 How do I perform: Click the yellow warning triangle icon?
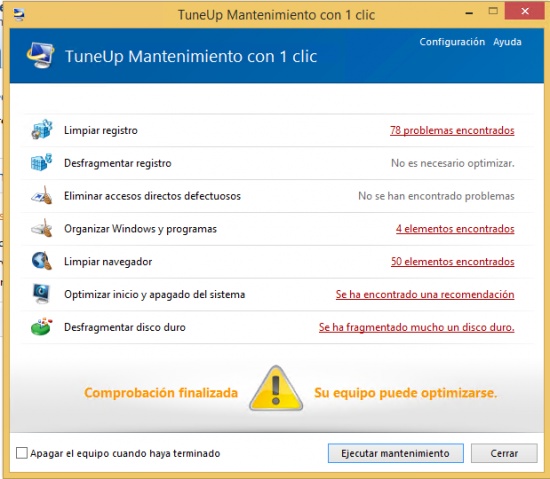(x=276, y=389)
